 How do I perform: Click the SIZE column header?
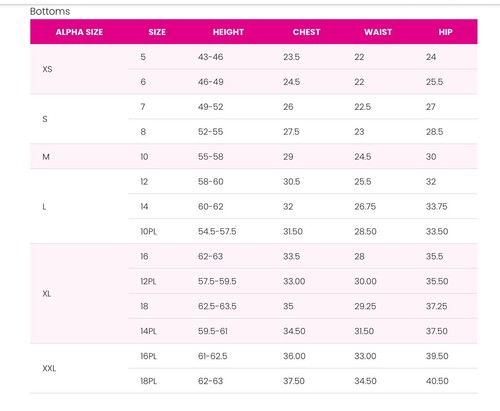coord(157,32)
